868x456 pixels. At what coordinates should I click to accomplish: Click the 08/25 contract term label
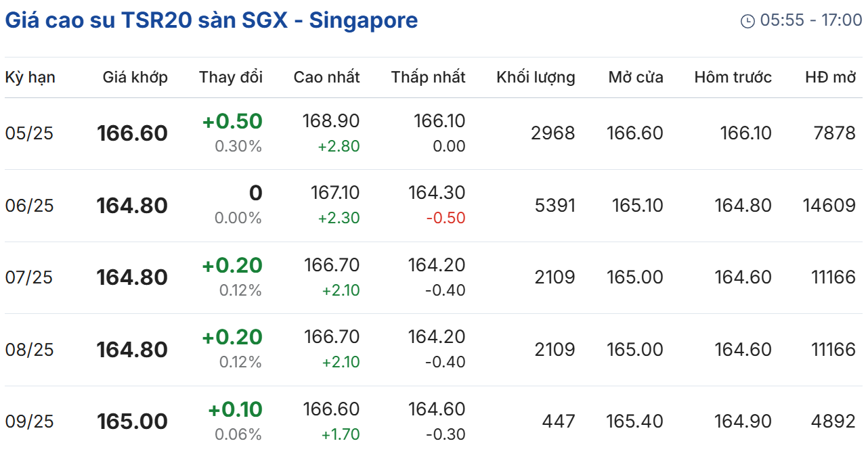click(29, 350)
